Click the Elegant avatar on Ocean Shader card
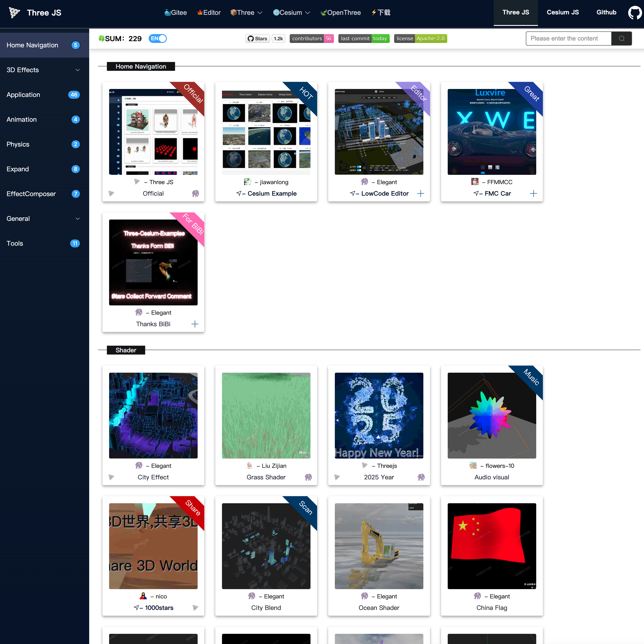The image size is (644, 644). (x=364, y=596)
